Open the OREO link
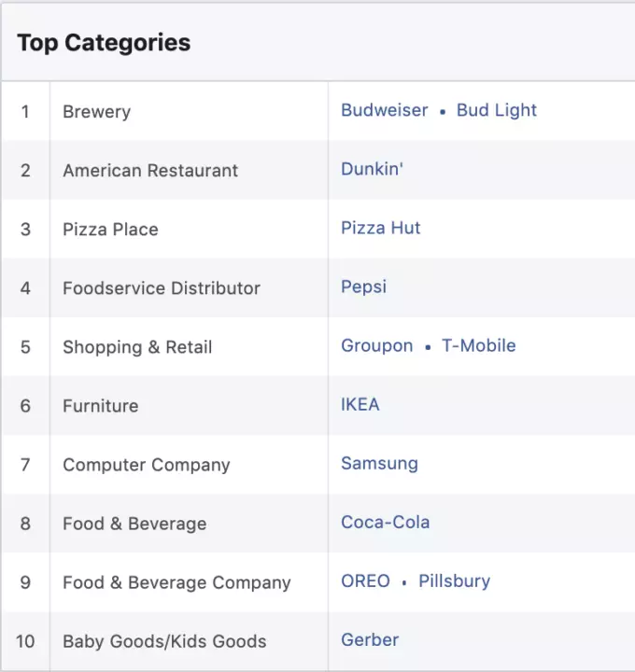This screenshot has height=672, width=635. point(365,581)
